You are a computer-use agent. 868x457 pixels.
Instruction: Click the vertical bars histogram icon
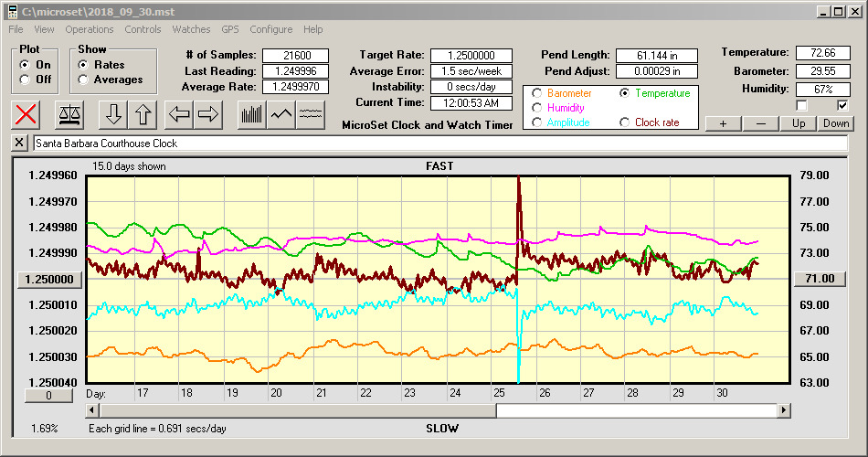(252, 114)
